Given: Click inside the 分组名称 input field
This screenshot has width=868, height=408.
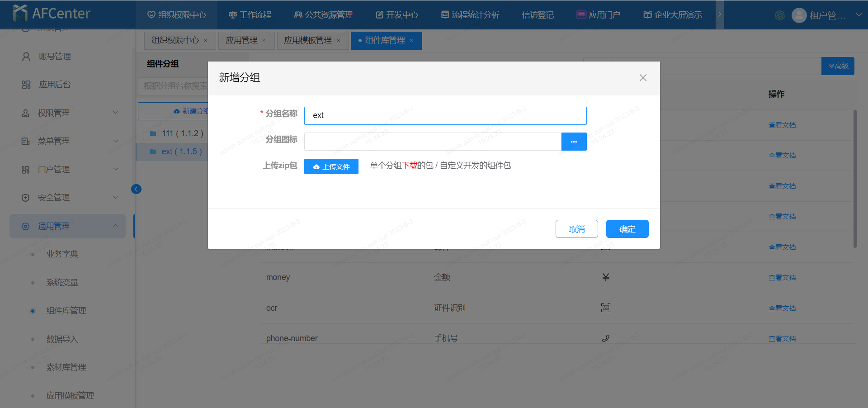Looking at the screenshot, I should click(445, 115).
